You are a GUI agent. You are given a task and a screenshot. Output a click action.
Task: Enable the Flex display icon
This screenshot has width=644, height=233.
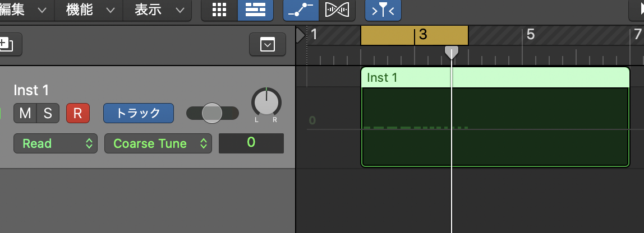337,10
